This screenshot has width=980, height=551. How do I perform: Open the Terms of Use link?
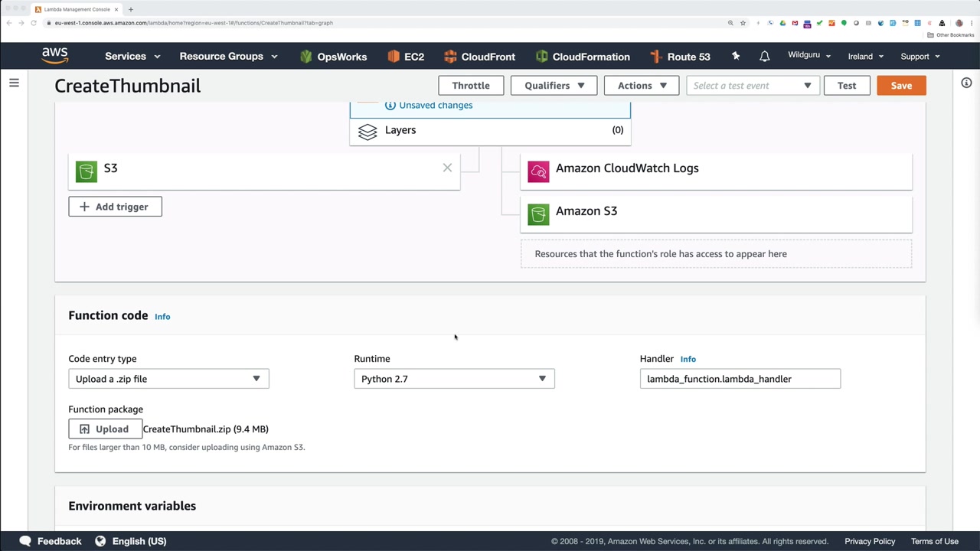[935, 541]
